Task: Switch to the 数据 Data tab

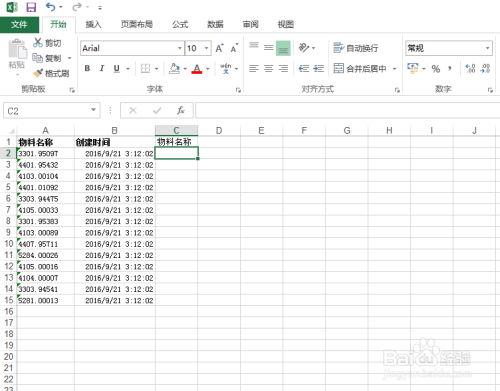Action: click(215, 24)
